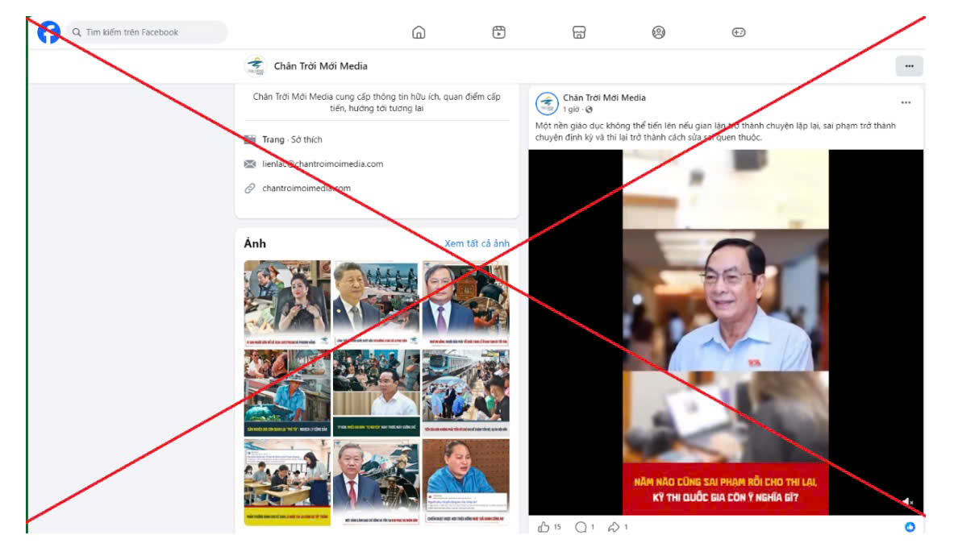The height and width of the screenshot is (560, 954).
Task: Go to the Home feed icon
Action: pyautogui.click(x=419, y=32)
